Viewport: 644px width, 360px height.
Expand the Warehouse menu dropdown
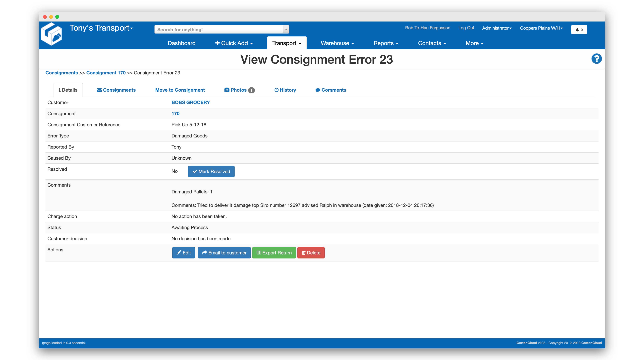click(337, 43)
